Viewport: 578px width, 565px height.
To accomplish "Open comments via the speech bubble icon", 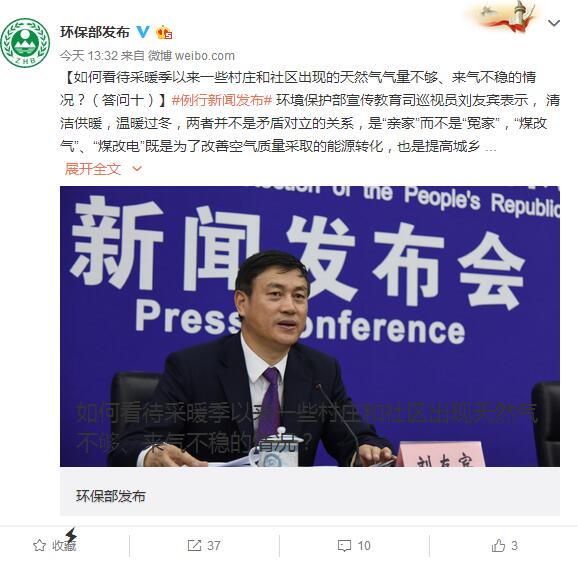I will pyautogui.click(x=344, y=545).
